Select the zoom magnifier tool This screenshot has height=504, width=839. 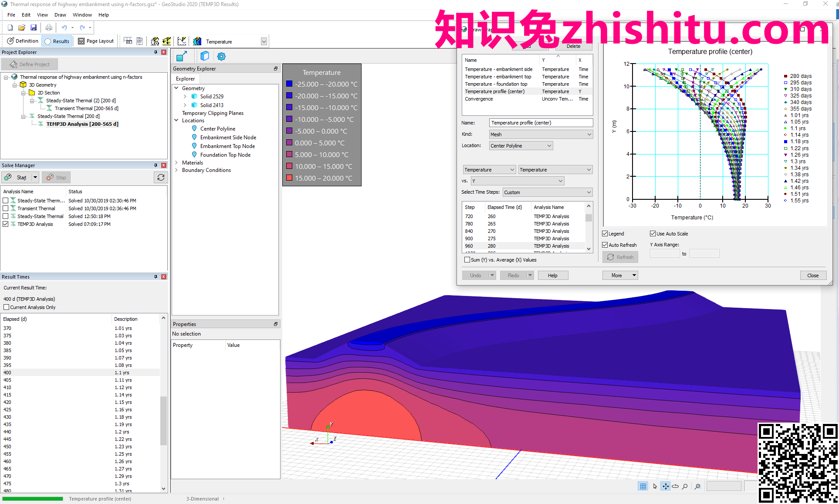(x=685, y=486)
